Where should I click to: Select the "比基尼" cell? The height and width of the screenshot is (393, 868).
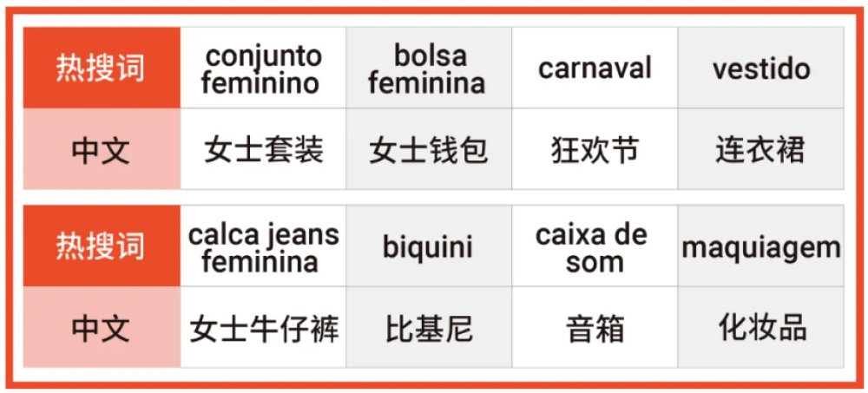(429, 327)
